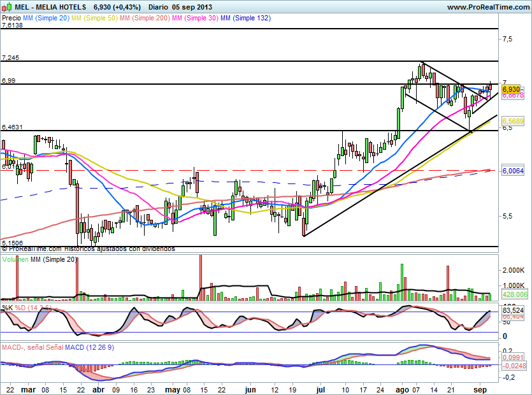Viewport: 532px width, 395px height.
Task: Click the www.ProRealTime.com link
Action: (x=488, y=7)
